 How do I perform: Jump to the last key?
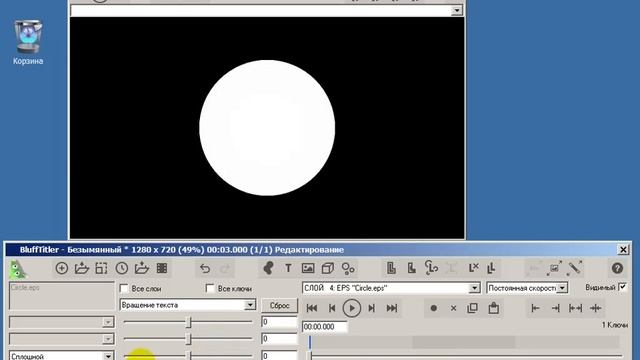391,308
